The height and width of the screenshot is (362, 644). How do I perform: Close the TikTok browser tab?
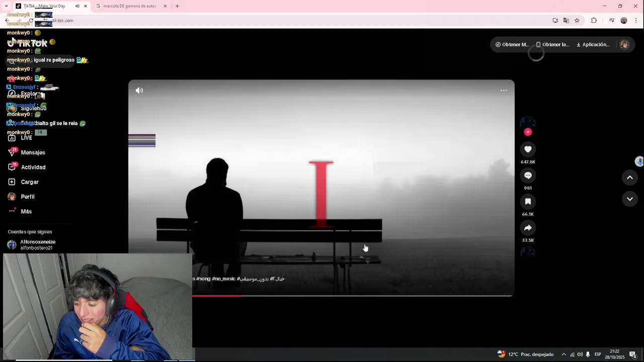click(x=86, y=6)
